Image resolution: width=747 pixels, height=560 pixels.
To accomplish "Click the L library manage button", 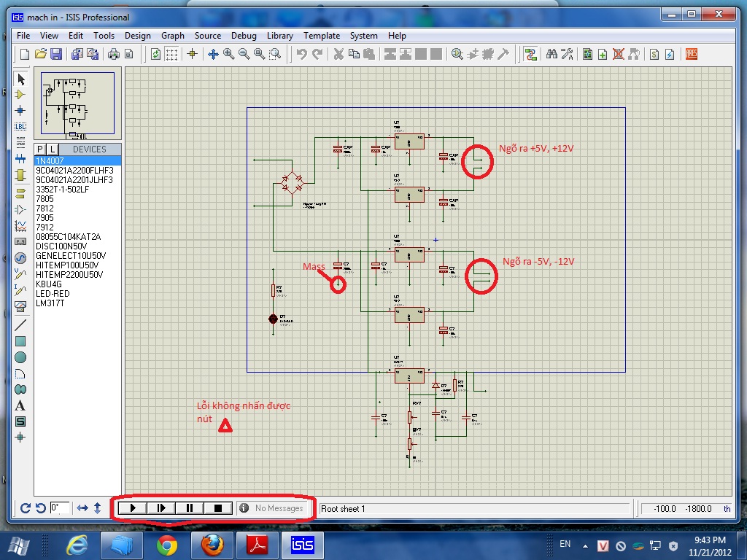I will click(x=53, y=149).
